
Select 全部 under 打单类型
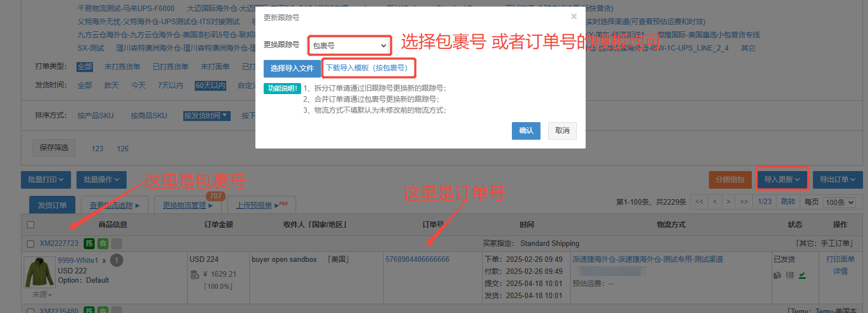click(x=85, y=67)
